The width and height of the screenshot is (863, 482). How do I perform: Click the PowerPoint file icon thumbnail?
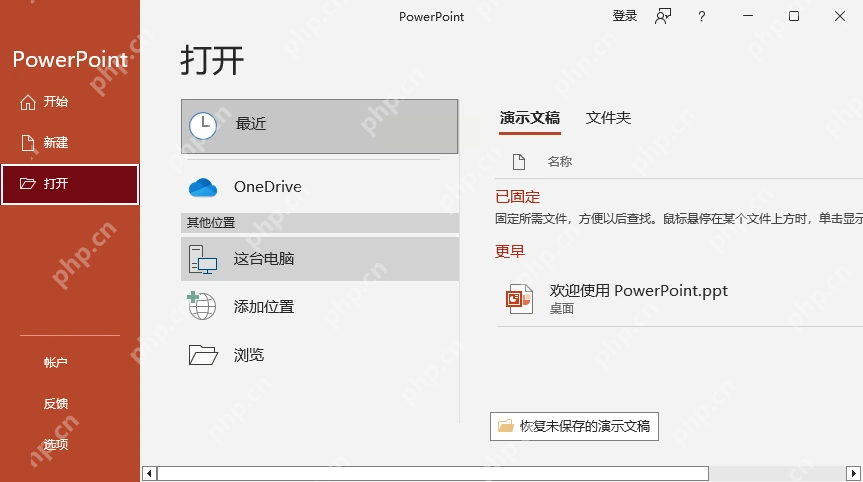[519, 299]
